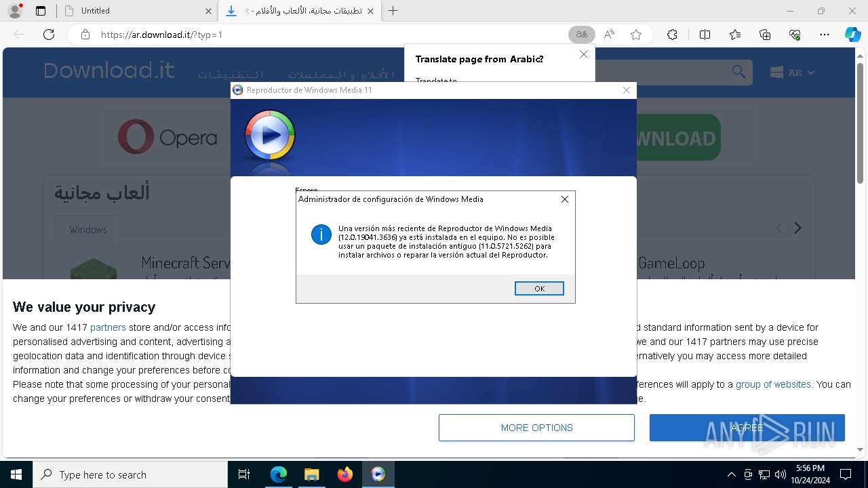Close the Untitled tab

208,11
